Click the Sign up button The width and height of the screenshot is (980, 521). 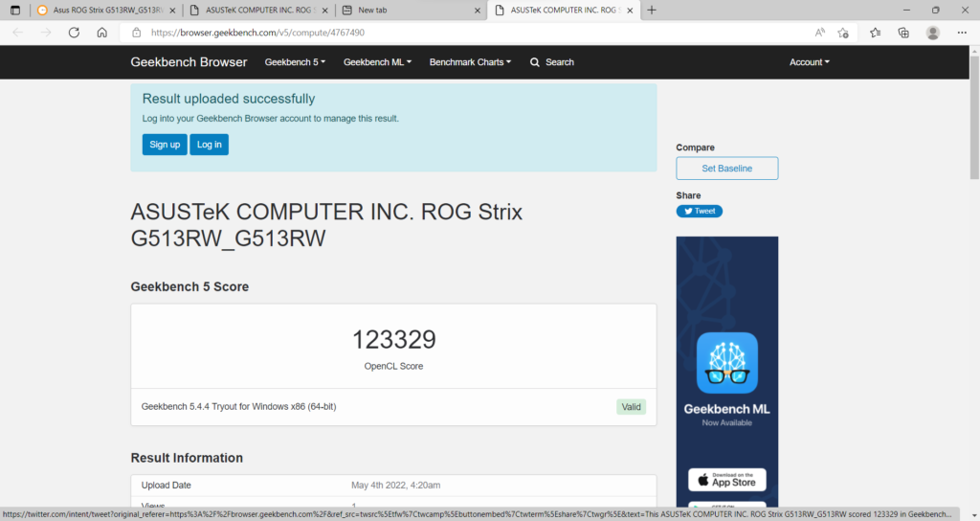165,145
